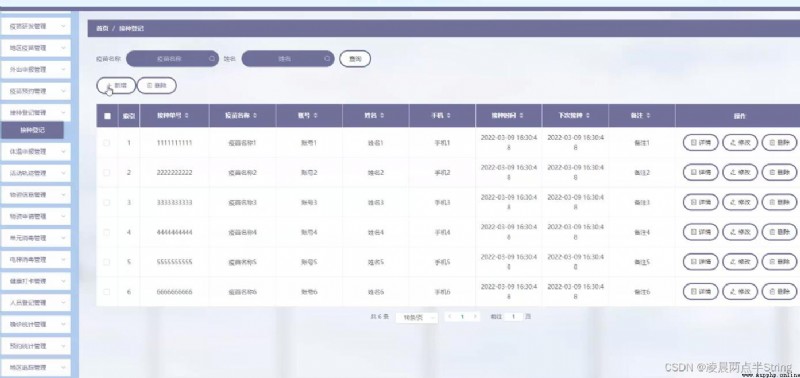
Task: Sort the table by 账号 column arrows
Action: pos(316,116)
